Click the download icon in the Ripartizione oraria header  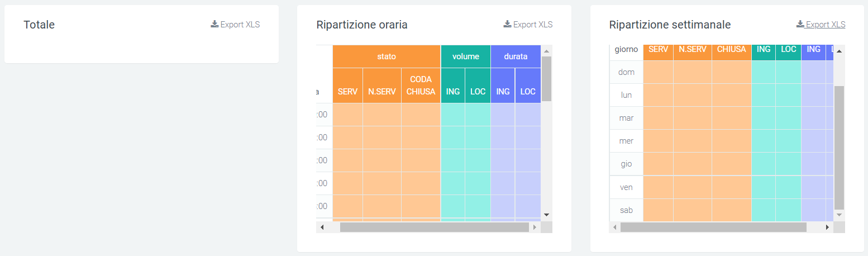(x=507, y=24)
